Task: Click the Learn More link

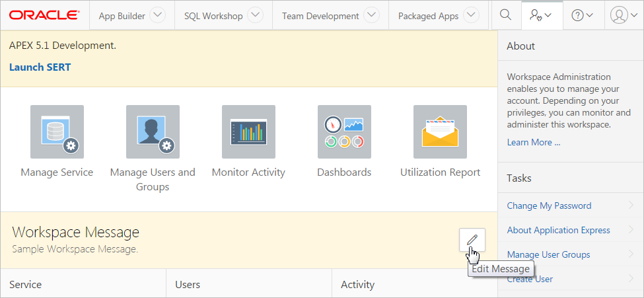Action: (x=533, y=142)
